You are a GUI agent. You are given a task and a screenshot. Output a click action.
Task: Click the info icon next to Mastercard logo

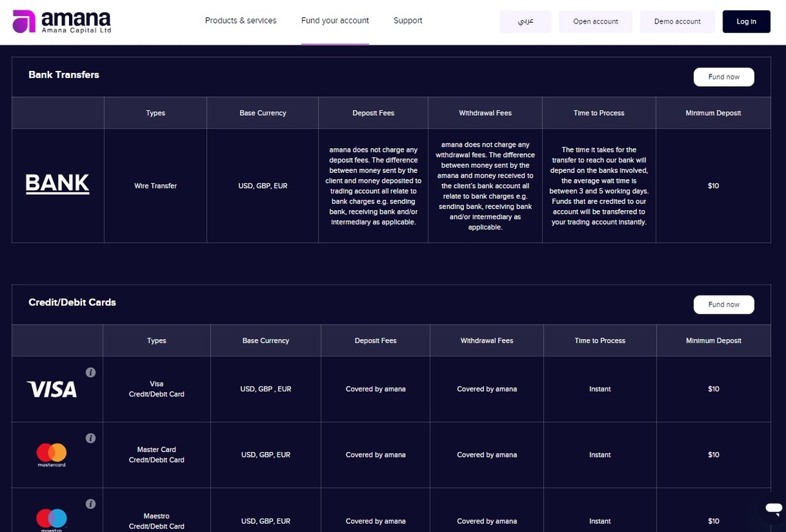90,438
